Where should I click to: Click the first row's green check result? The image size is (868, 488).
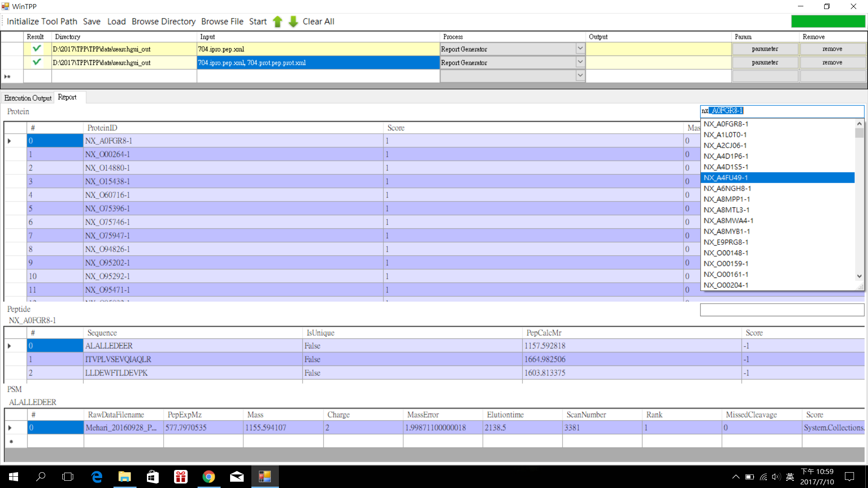pos(37,48)
